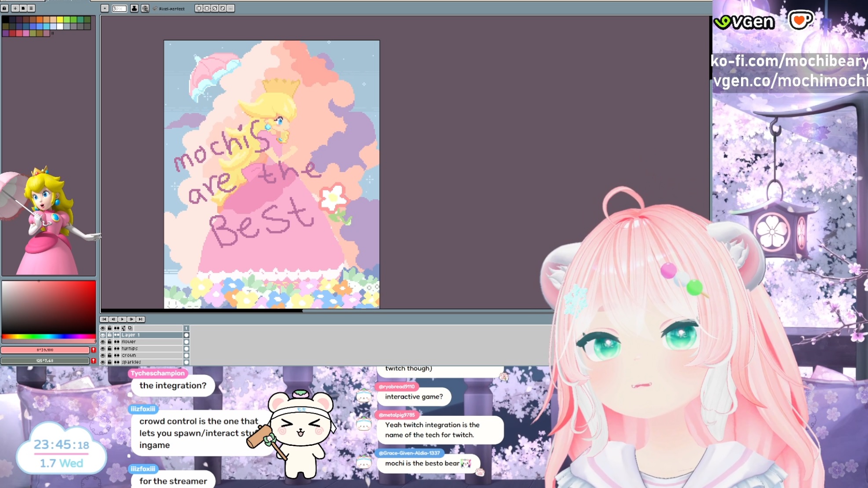Click the dynamics icon next to ink
The image size is (868, 488).
click(x=145, y=8)
